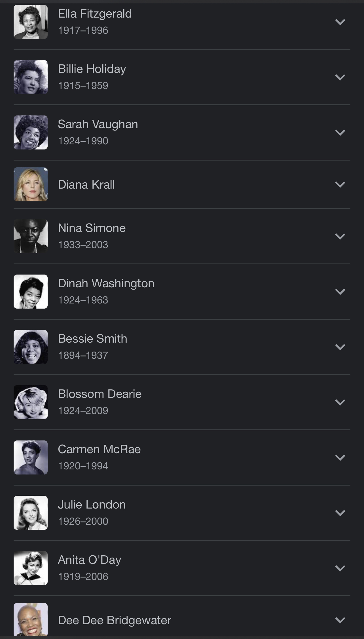Open the picture beside Ella Fitzgerald's name
This screenshot has height=639, width=364.
click(x=31, y=22)
